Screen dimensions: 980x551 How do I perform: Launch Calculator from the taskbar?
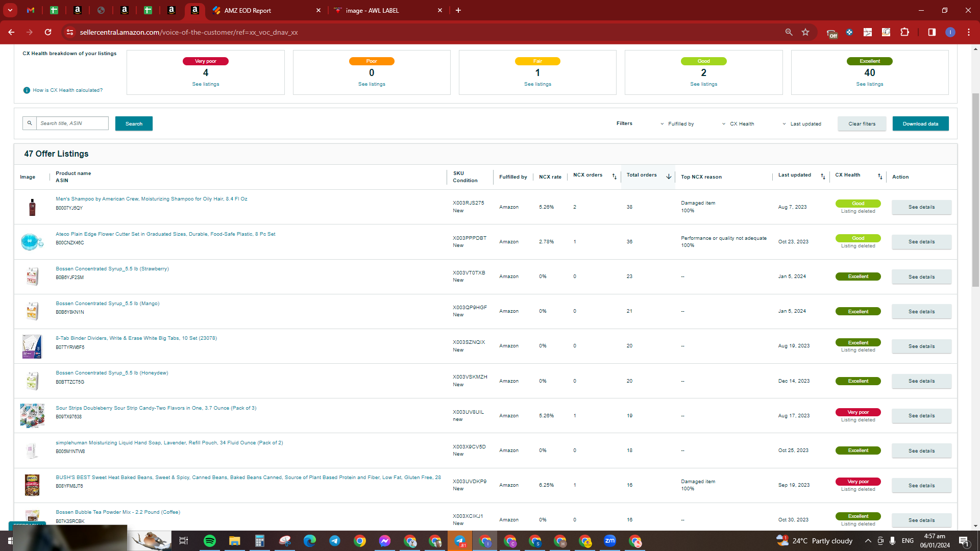coord(259,541)
